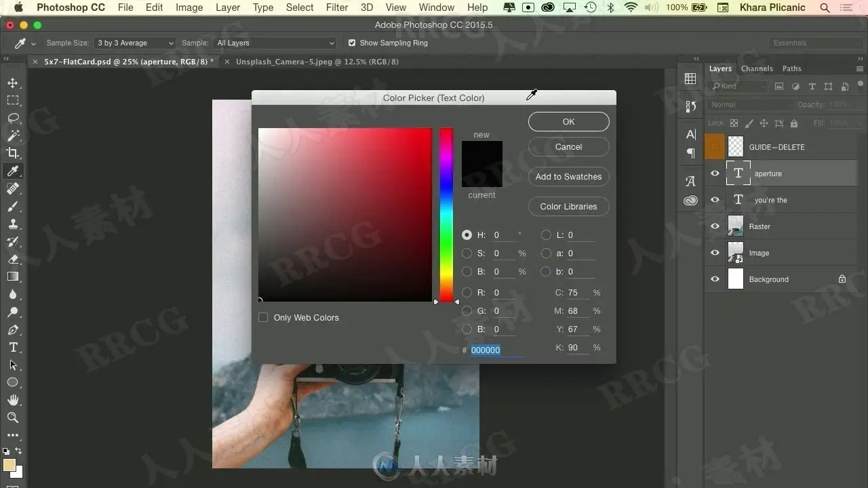Image resolution: width=868 pixels, height=488 pixels.
Task: Click Add to Swatches button
Action: pos(568,177)
